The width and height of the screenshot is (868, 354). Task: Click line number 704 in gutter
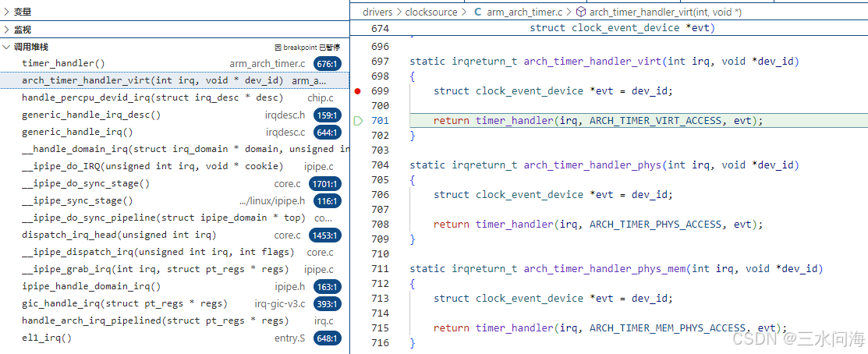point(381,165)
